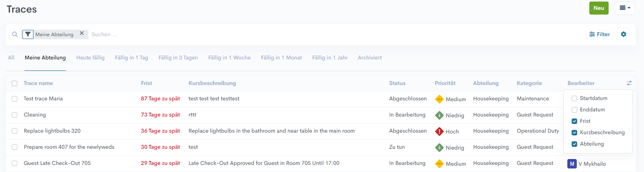Open the Filter panel button
Viewport: 644px width, 172px height.
point(600,34)
